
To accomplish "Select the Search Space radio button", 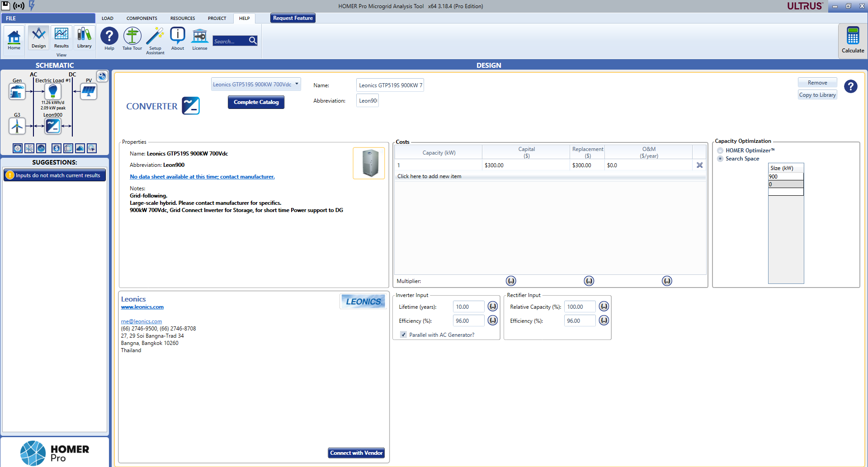I will [x=720, y=159].
